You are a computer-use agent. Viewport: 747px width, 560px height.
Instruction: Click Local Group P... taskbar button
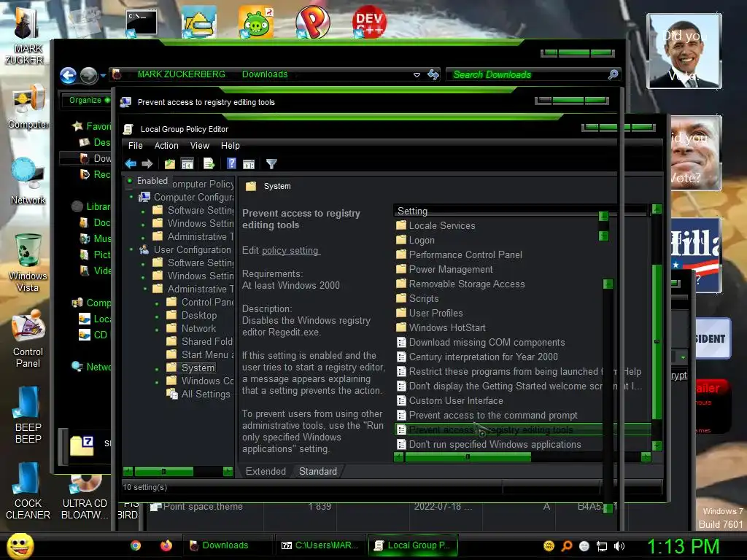[x=413, y=545]
